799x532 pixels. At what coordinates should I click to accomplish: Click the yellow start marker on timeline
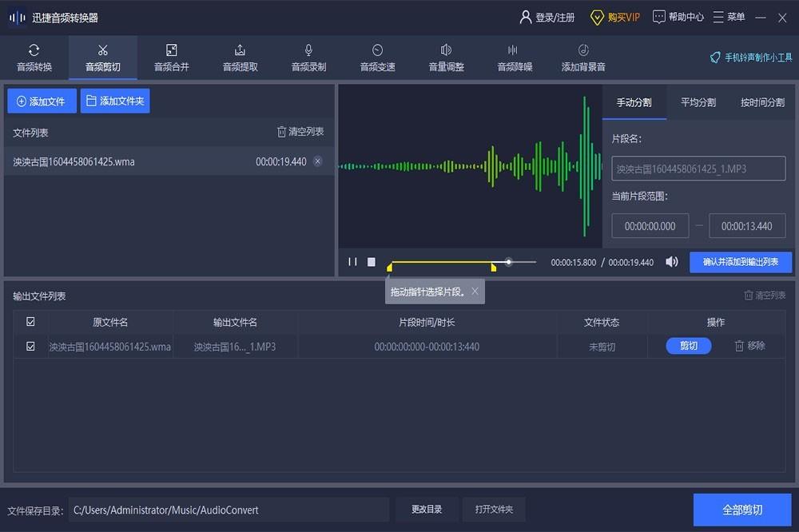[389, 267]
